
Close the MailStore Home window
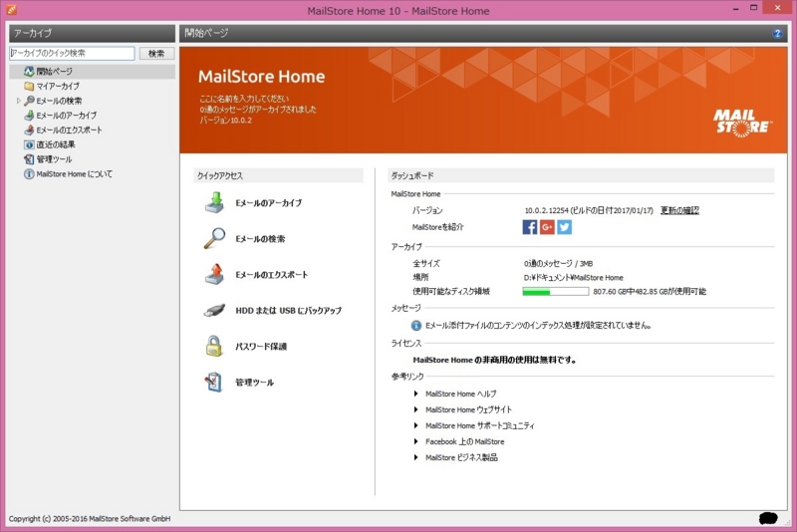click(778, 8)
